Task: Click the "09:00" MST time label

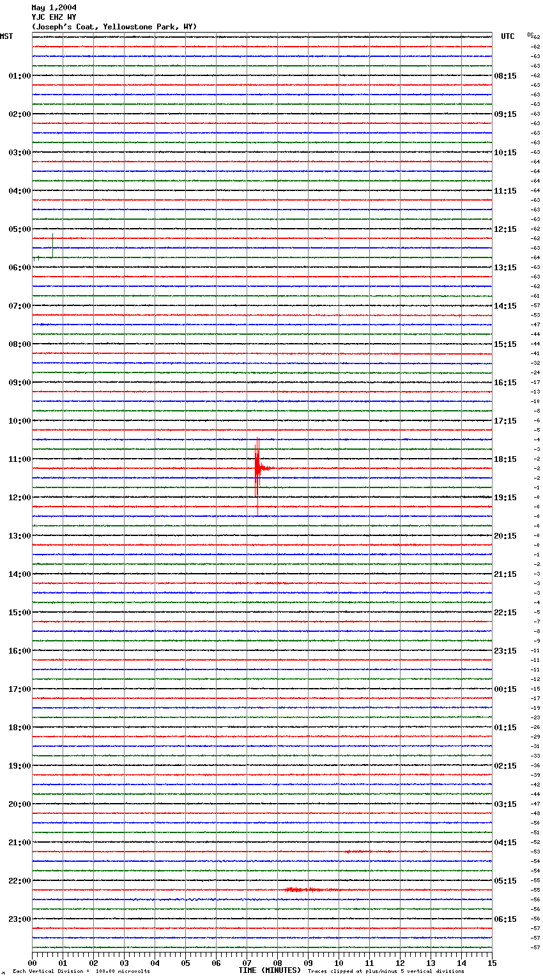Action: click(20, 383)
